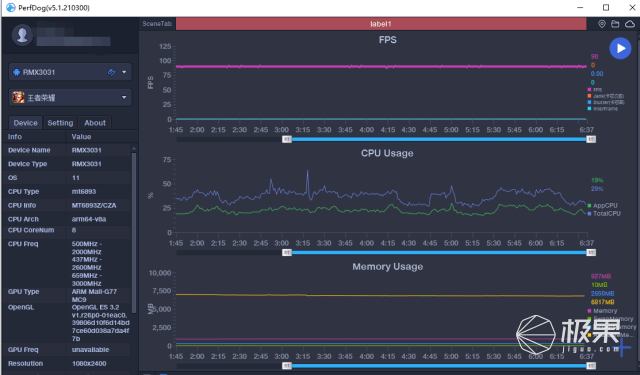Toggle the FPS series in the legend
Viewport: 640px width, 375px height.
click(x=595, y=89)
